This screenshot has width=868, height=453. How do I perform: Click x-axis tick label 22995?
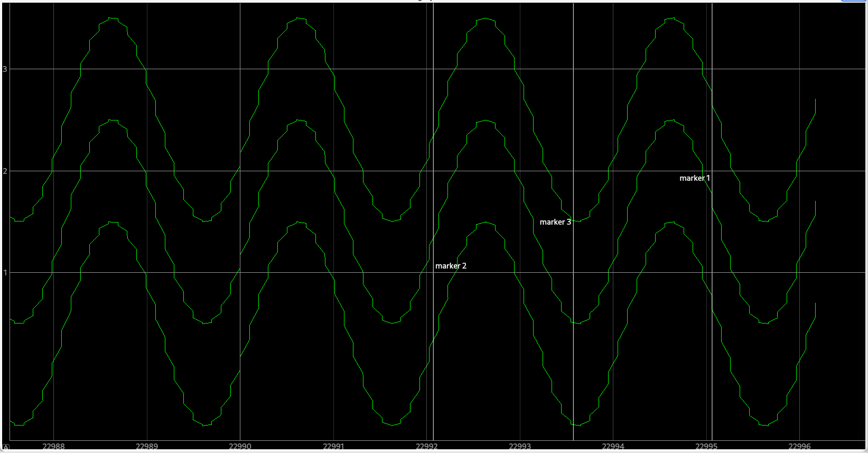click(x=706, y=446)
